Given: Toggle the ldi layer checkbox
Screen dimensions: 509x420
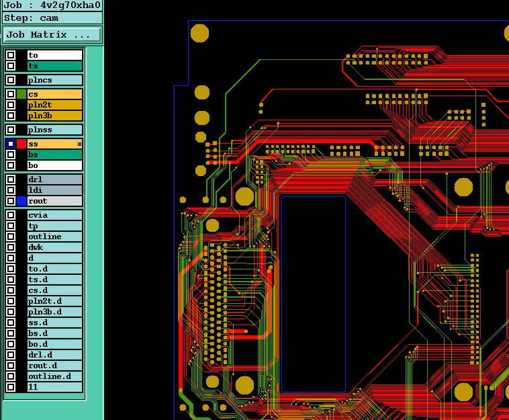Looking at the screenshot, I should point(11,190).
